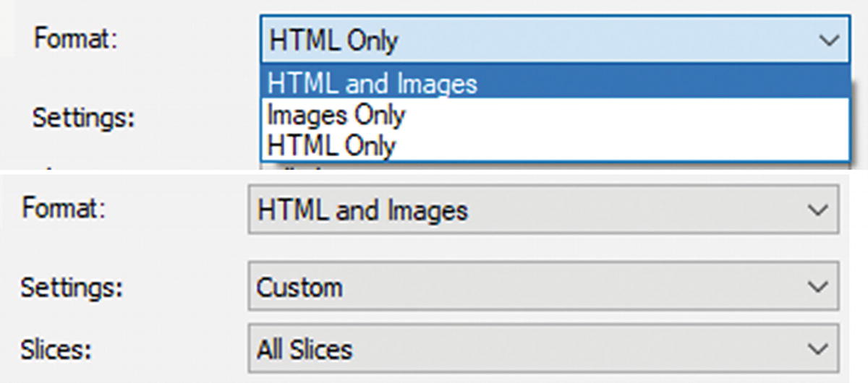Click the Settings label beside the open list
The width and height of the screenshot is (868, 383).
point(84,117)
